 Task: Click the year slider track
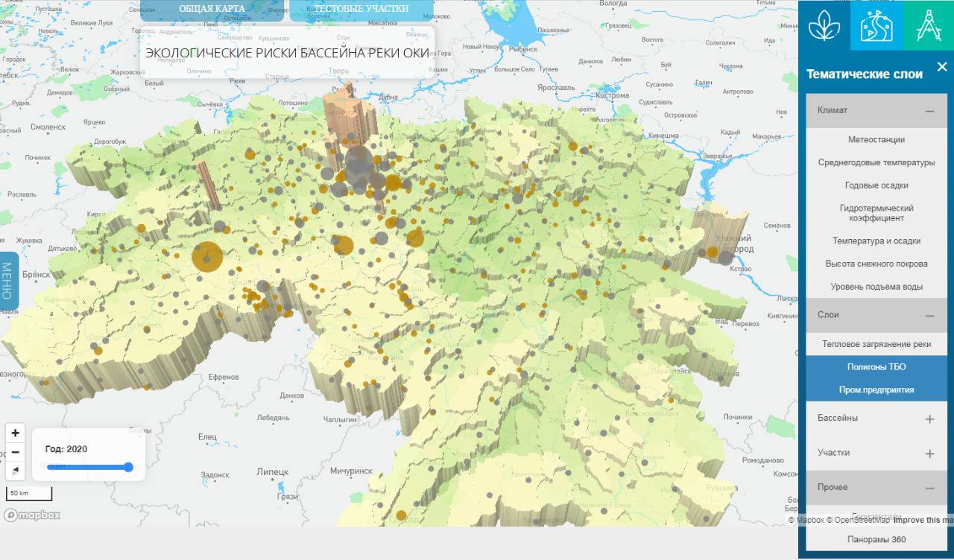point(88,467)
